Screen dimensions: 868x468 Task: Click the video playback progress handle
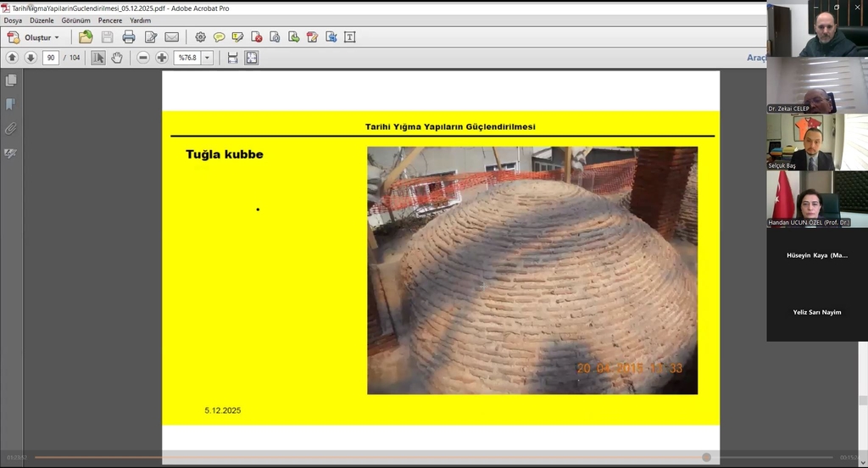[x=706, y=458]
